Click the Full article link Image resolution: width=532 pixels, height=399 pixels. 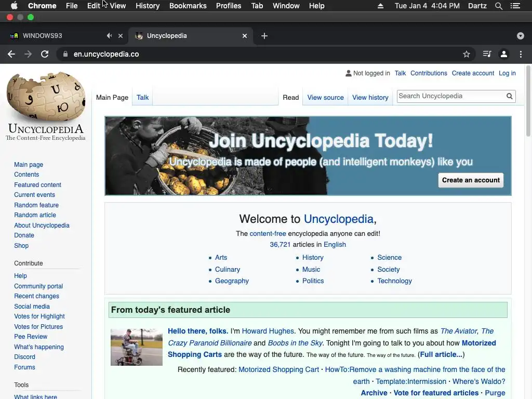point(441,354)
